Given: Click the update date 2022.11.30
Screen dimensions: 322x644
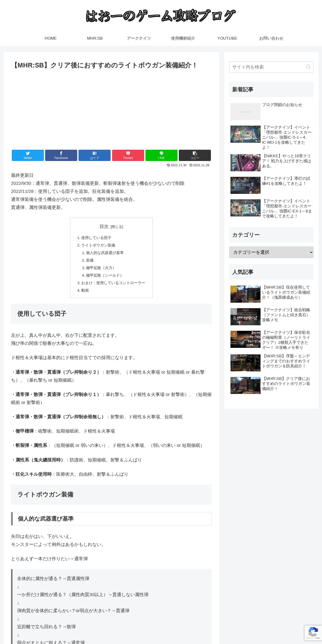Looking at the screenshot, I should pyautogui.click(x=177, y=165).
